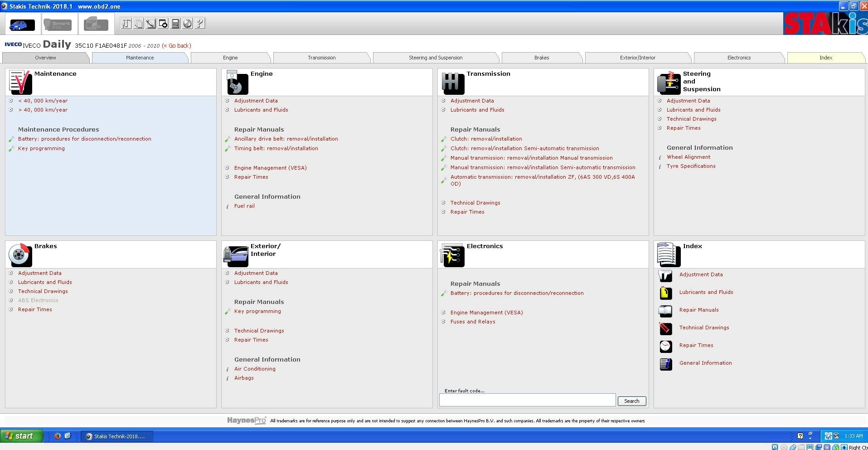
Task: Click the Repair Manuals book icon in Index
Action: (x=665, y=311)
